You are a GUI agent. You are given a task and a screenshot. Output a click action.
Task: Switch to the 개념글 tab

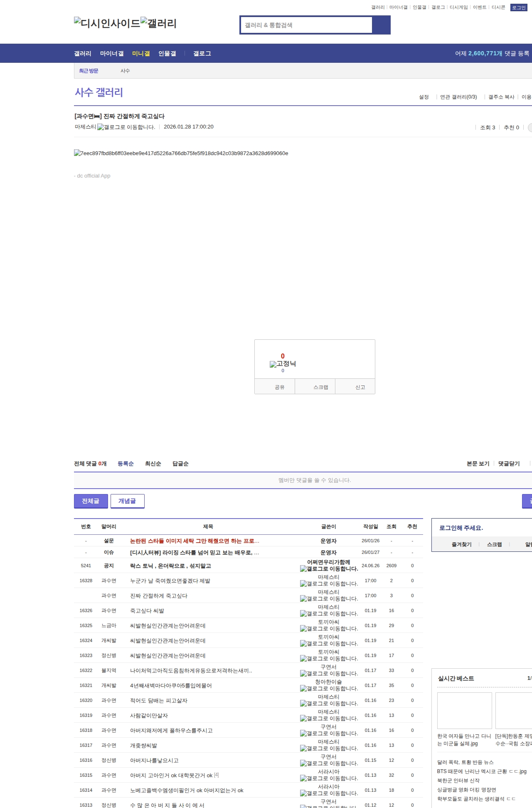point(127,501)
